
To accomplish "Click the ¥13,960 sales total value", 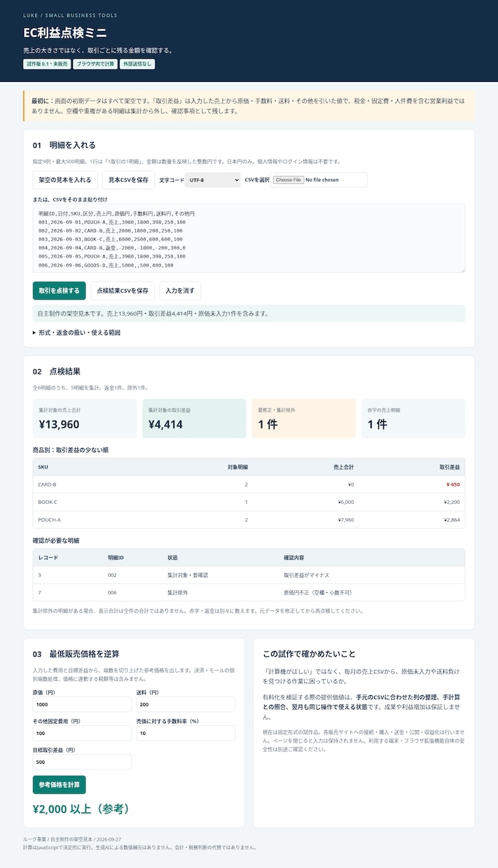I will pos(59,424).
